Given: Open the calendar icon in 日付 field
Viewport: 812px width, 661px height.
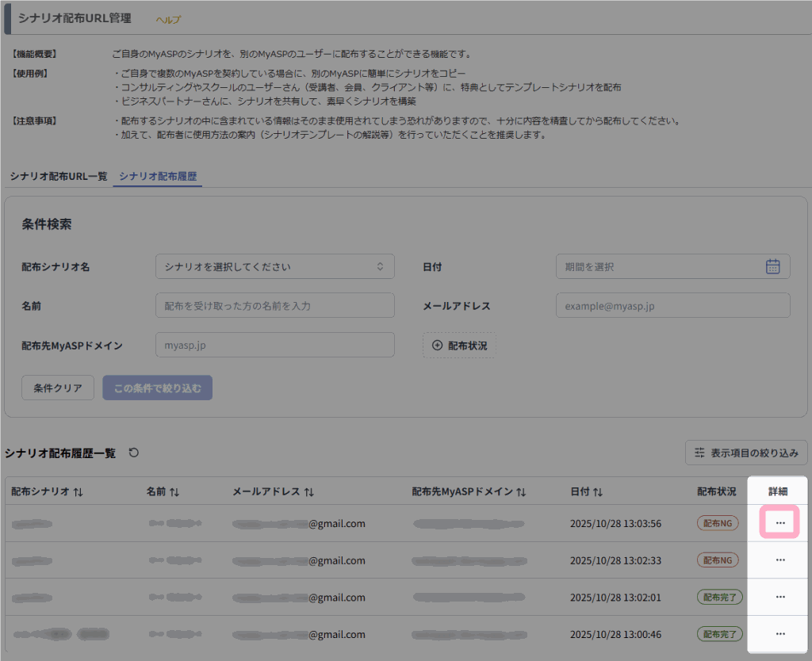Looking at the screenshot, I should pos(772,266).
